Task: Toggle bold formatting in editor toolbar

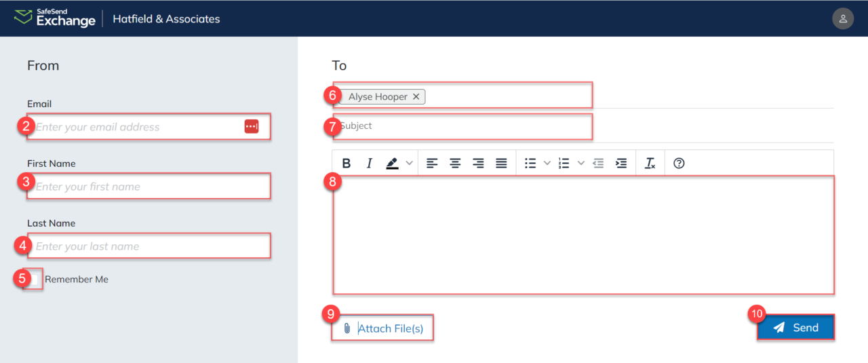Action: point(347,164)
